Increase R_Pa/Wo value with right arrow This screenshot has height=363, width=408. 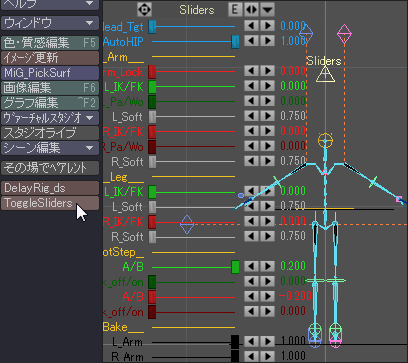(267, 146)
